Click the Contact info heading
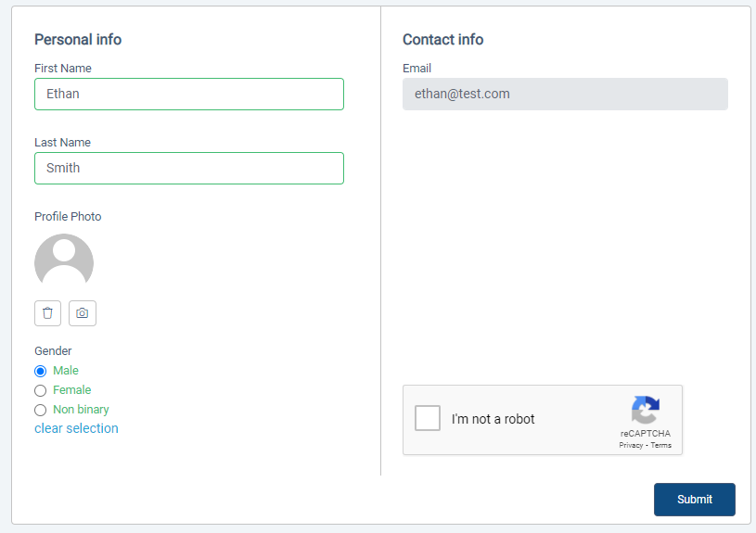 442,40
